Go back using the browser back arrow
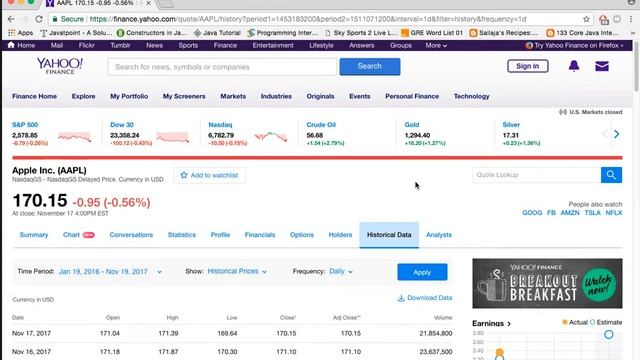The image size is (640, 360). click(11, 19)
